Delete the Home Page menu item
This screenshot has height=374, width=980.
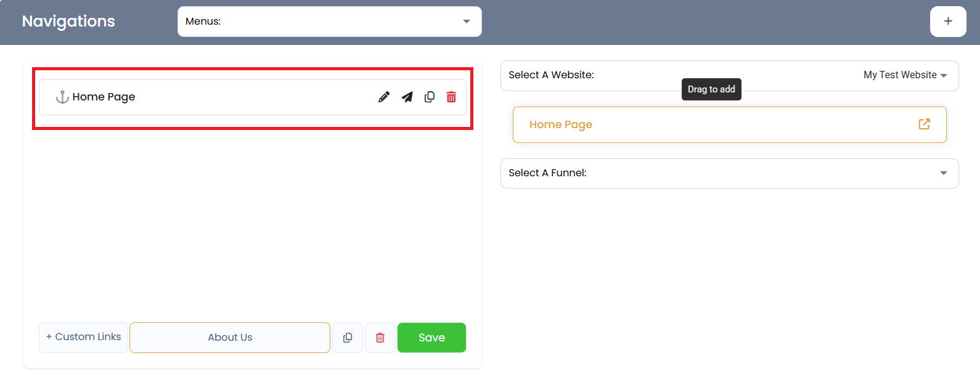pyautogui.click(x=451, y=97)
